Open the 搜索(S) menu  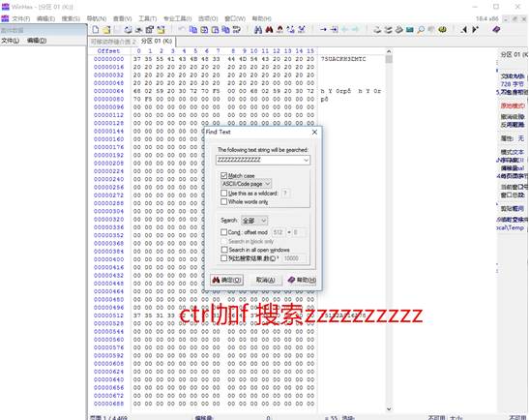[71, 18]
